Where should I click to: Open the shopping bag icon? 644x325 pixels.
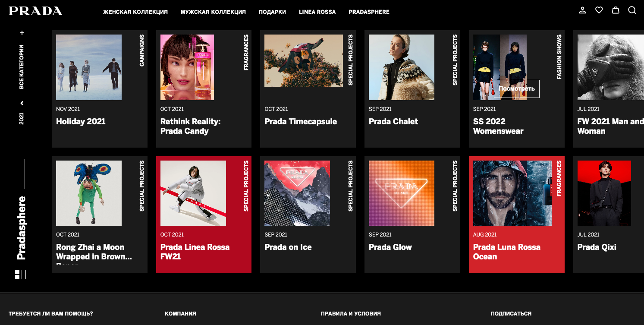pos(616,10)
